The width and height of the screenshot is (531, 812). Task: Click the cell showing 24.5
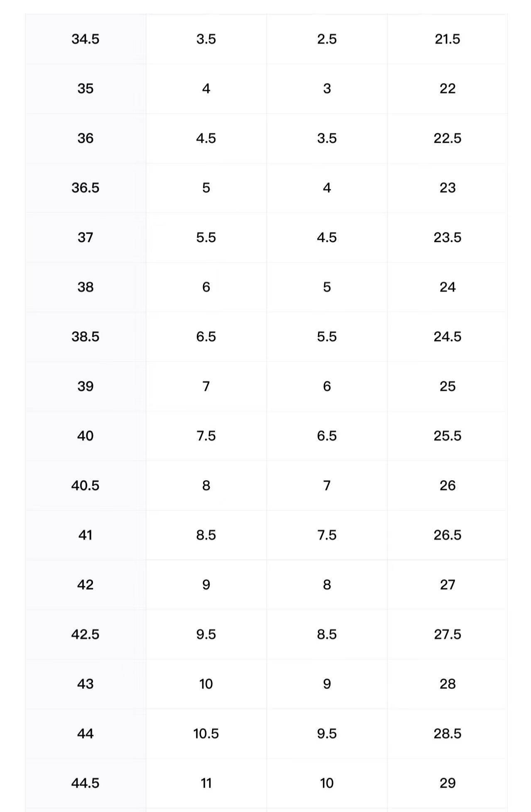(x=447, y=337)
